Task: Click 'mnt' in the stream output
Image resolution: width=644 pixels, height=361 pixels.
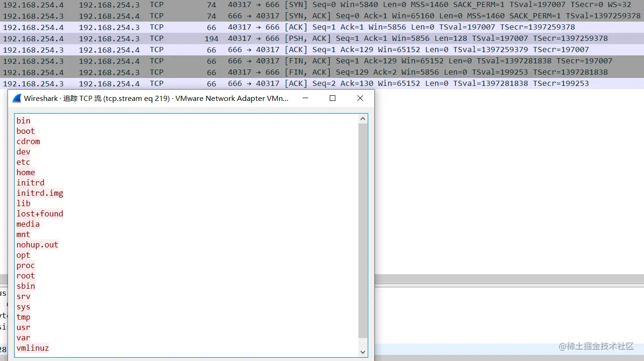Action: pyautogui.click(x=23, y=234)
